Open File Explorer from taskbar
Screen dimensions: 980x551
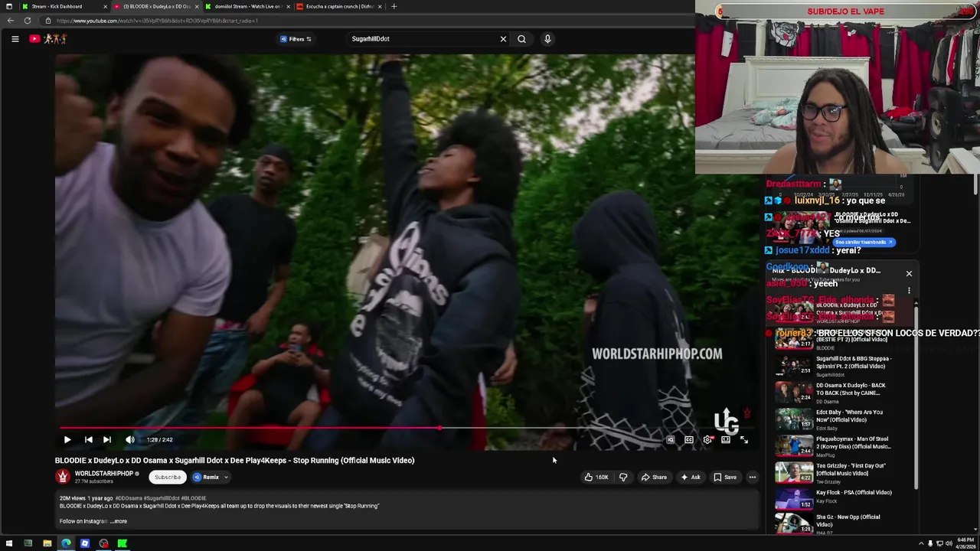click(47, 544)
